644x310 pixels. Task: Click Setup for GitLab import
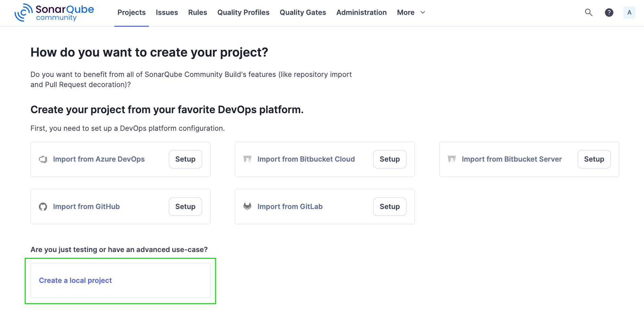[390, 207]
